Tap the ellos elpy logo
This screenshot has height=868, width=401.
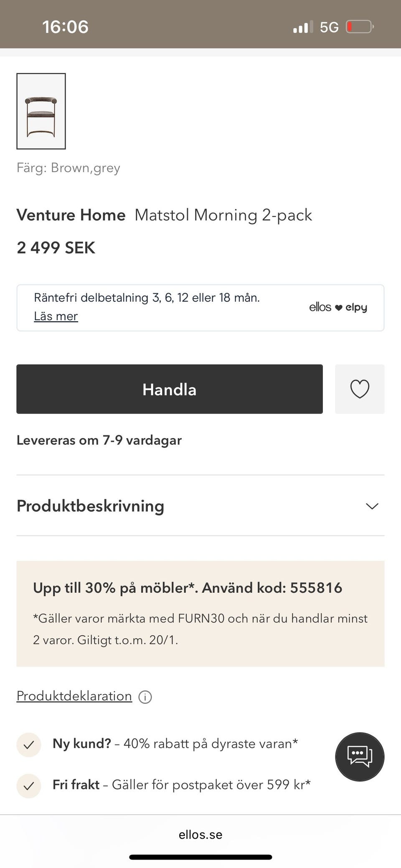(x=338, y=307)
